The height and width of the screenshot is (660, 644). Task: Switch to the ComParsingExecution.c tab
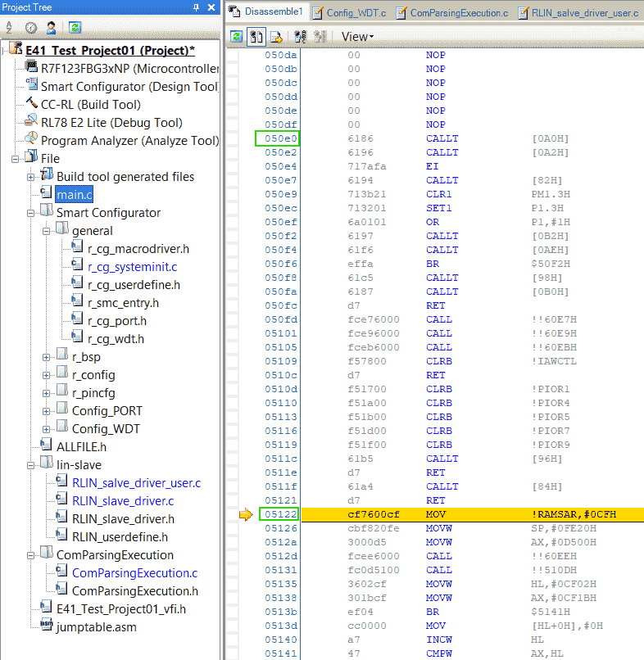click(x=457, y=12)
